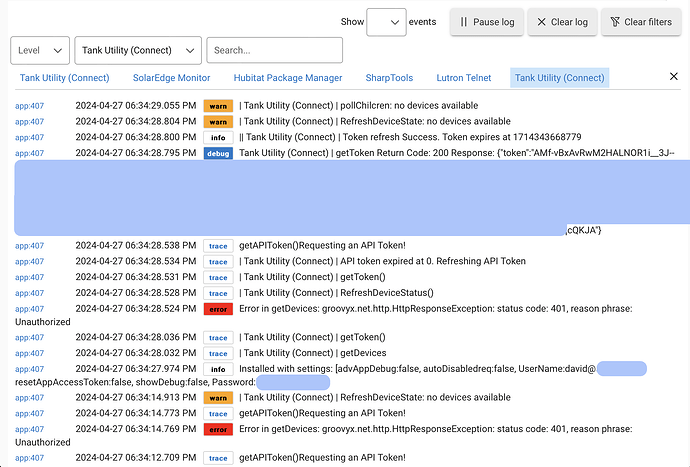
Task: Open app:407 link on Installed with settings row
Action: click(29, 369)
